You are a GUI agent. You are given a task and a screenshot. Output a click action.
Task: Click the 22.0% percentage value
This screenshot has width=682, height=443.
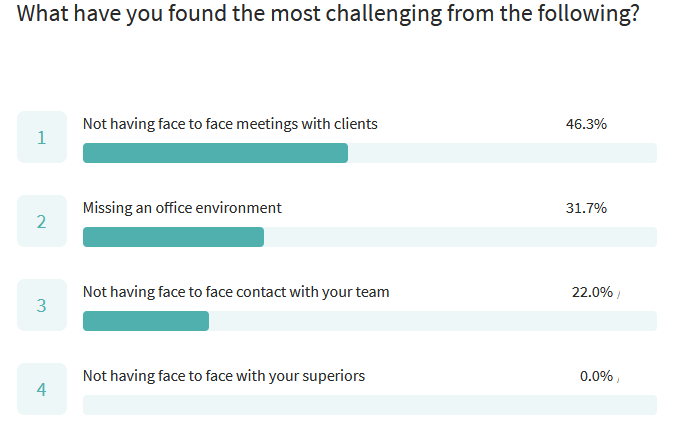pos(592,292)
